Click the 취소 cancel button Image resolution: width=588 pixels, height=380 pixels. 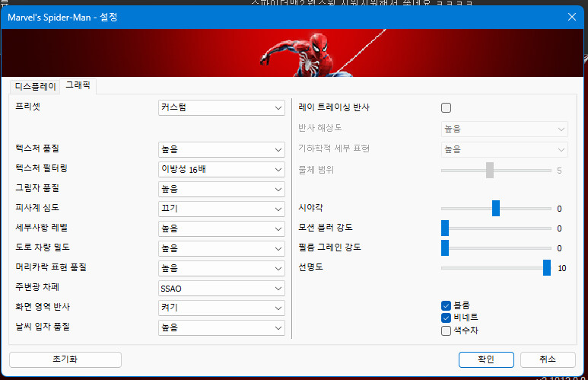(548, 359)
